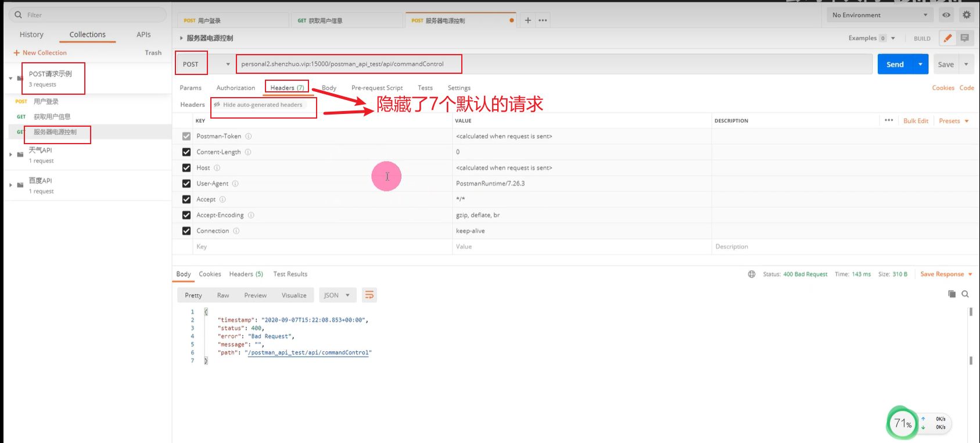980x443 pixels.
Task: Click the Bulk Edit link
Action: (x=916, y=121)
